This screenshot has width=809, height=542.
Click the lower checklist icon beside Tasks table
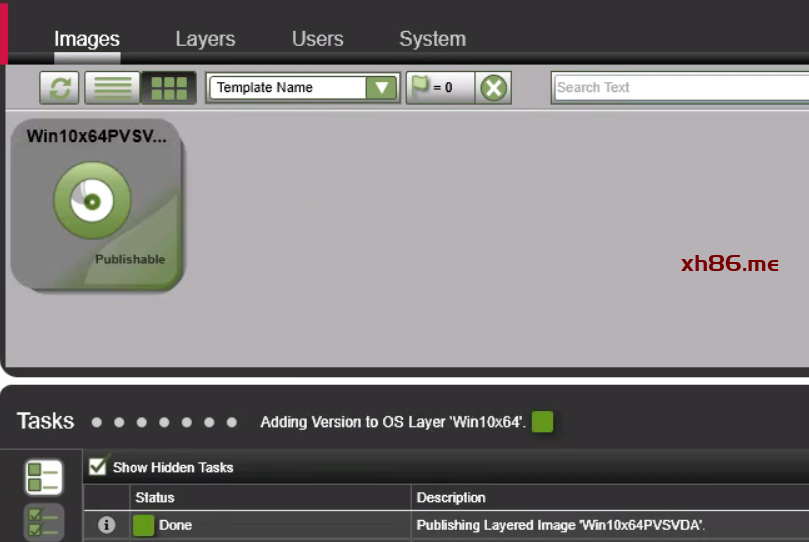coord(44,522)
